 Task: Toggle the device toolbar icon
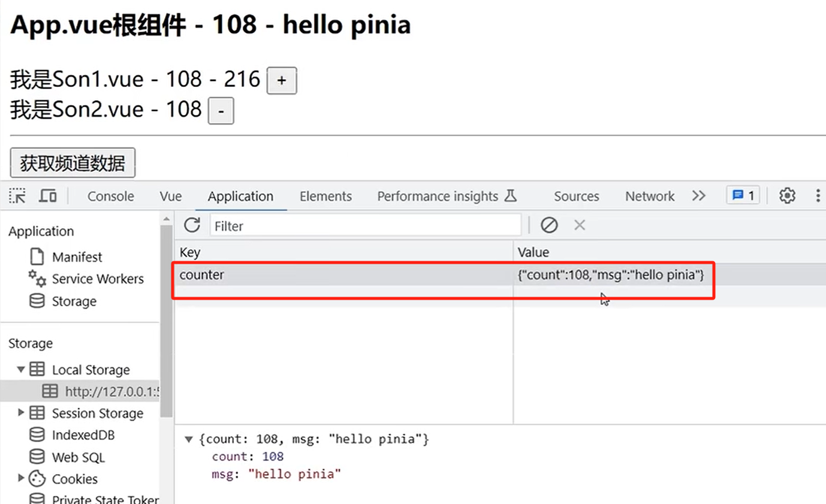pyautogui.click(x=48, y=196)
